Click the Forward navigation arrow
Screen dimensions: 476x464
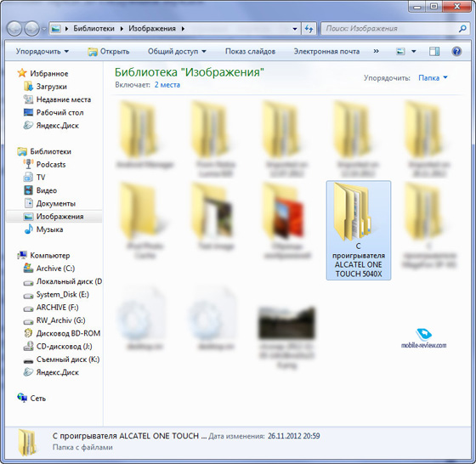tap(32, 29)
